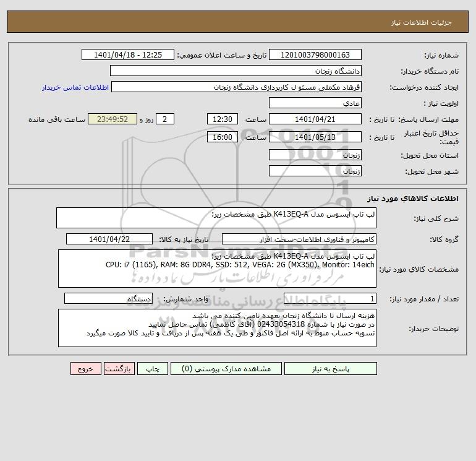Image resolution: width=476 pixels, height=461 pixels.
Task: Click the price validity date 1401/05/13
Action: [315, 137]
